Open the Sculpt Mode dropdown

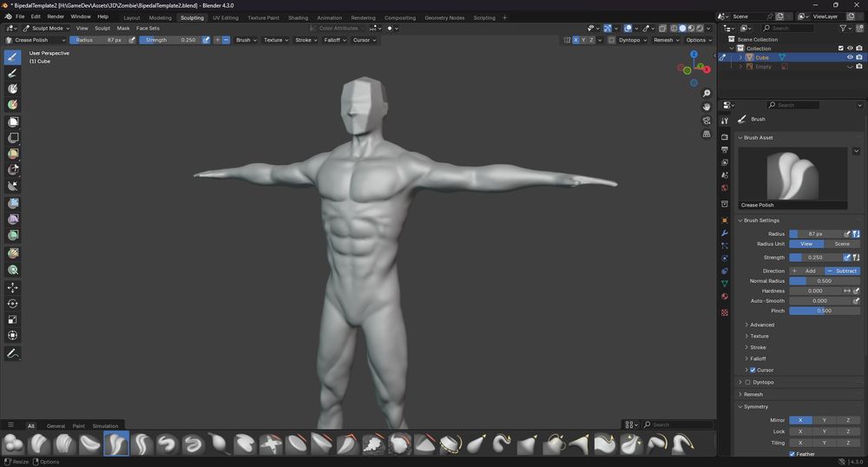[x=47, y=29]
